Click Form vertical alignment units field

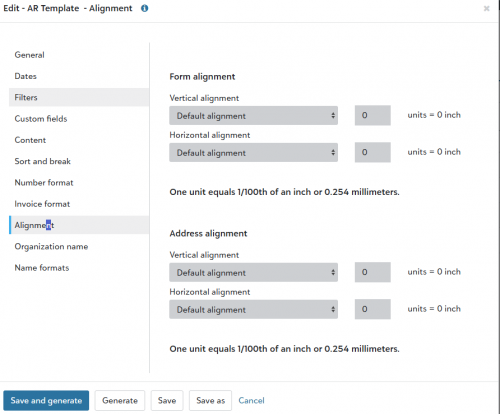(x=373, y=115)
